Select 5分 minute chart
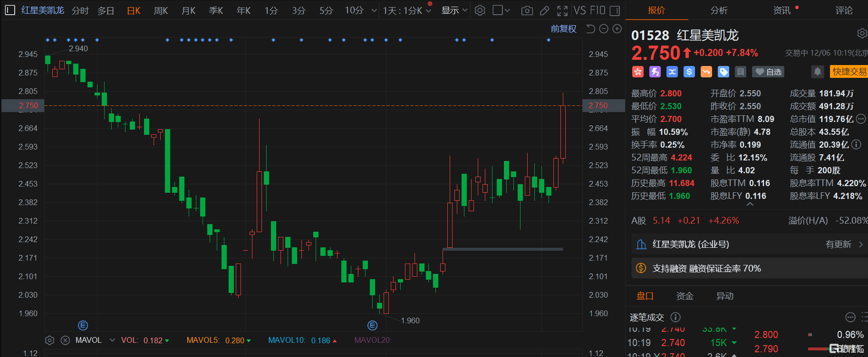Viewport: 868px width, 357px height. pos(326,10)
